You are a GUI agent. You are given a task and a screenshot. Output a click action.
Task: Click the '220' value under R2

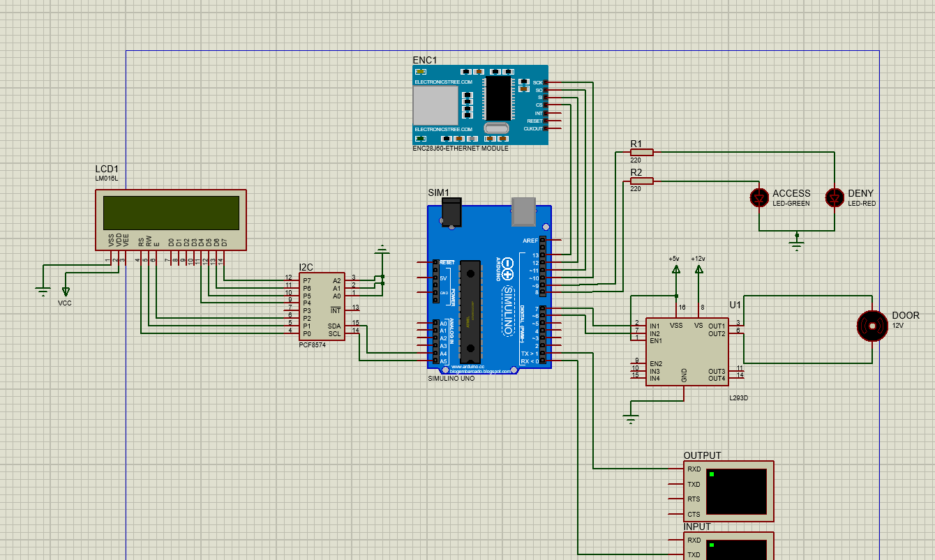pyautogui.click(x=636, y=190)
